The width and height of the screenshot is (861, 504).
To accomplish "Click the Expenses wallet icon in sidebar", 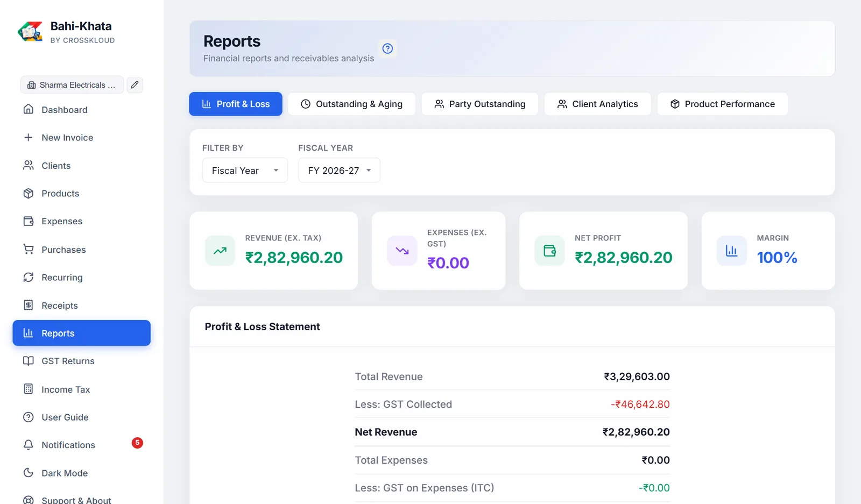I will pos(29,221).
